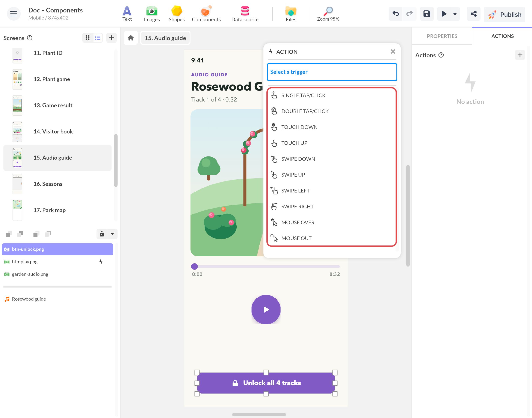The height and width of the screenshot is (418, 532).
Task: Close the ACTION popup
Action: click(x=393, y=52)
